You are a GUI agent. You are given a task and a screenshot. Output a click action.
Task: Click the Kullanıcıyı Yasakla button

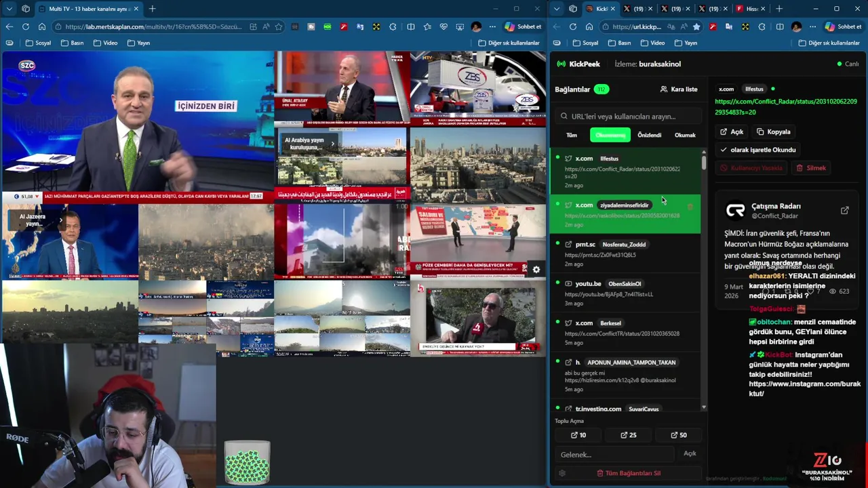[x=752, y=167]
